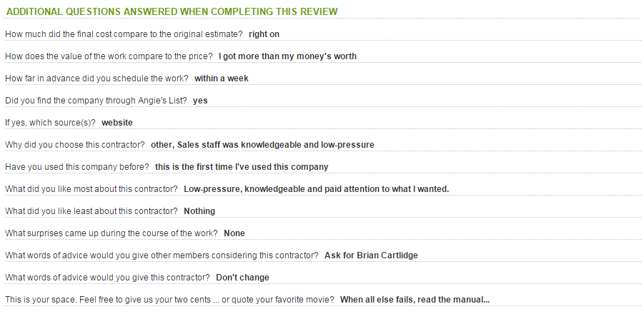The height and width of the screenshot is (314, 644).
Task: Click the 'Why did you choose this contractor?' question
Action: [75, 145]
